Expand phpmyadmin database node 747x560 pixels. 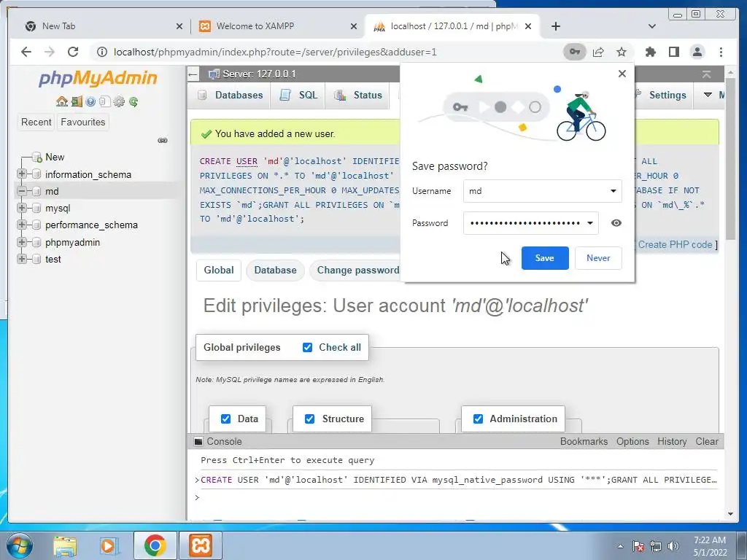(21, 242)
